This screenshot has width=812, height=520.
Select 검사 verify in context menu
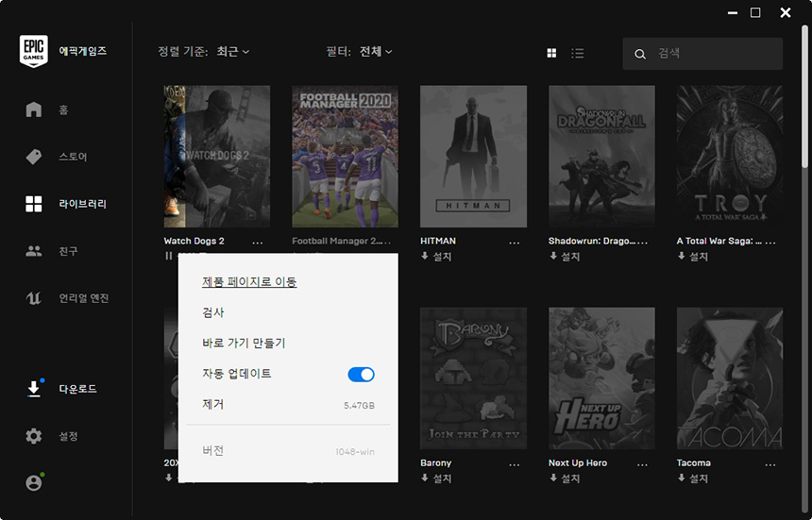[212, 312]
